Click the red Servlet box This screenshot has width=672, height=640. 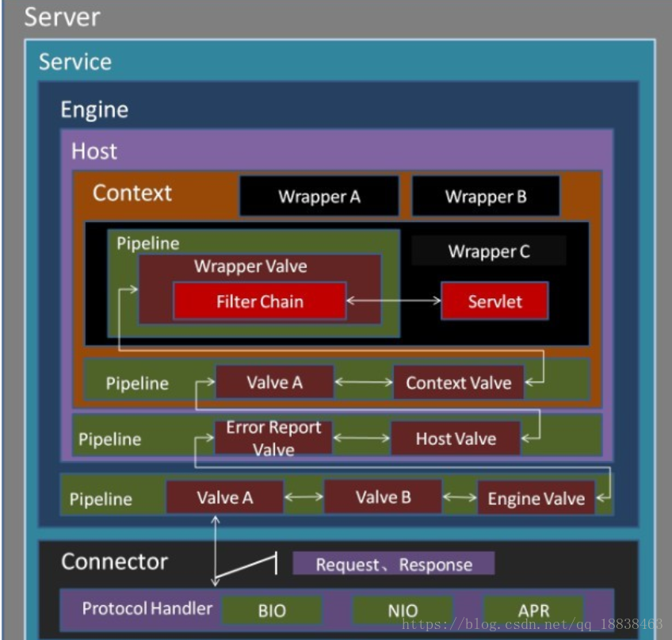coord(494,301)
